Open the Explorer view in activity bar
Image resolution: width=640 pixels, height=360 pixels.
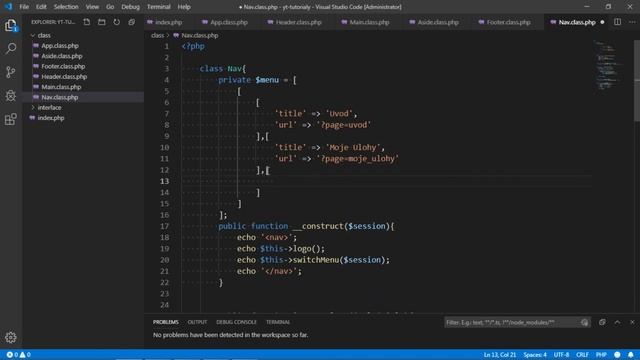click(11, 26)
